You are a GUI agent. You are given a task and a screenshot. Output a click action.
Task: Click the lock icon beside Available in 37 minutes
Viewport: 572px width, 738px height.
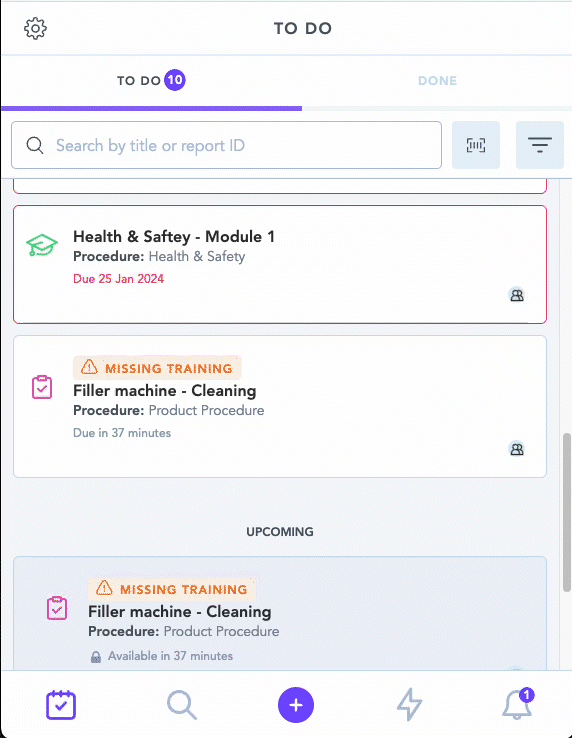point(96,657)
